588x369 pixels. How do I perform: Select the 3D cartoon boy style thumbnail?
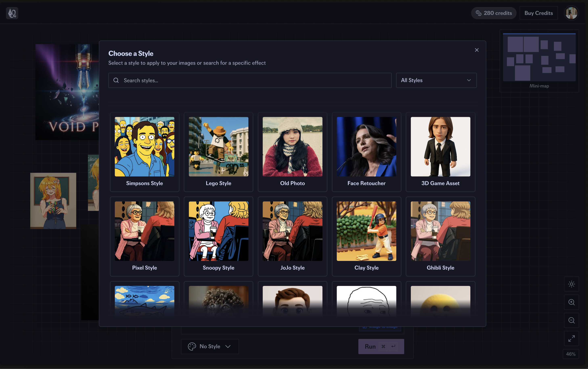[292, 301]
